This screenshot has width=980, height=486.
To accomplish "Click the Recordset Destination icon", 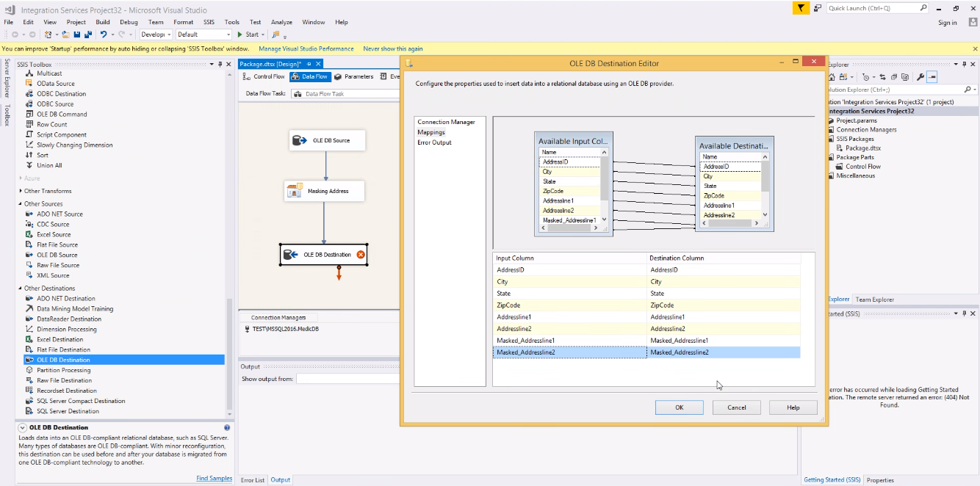I will [x=29, y=391].
